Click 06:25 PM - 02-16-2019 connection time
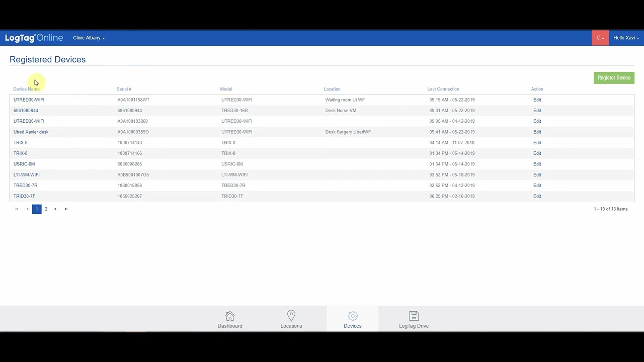The image size is (644, 362). 452,196
